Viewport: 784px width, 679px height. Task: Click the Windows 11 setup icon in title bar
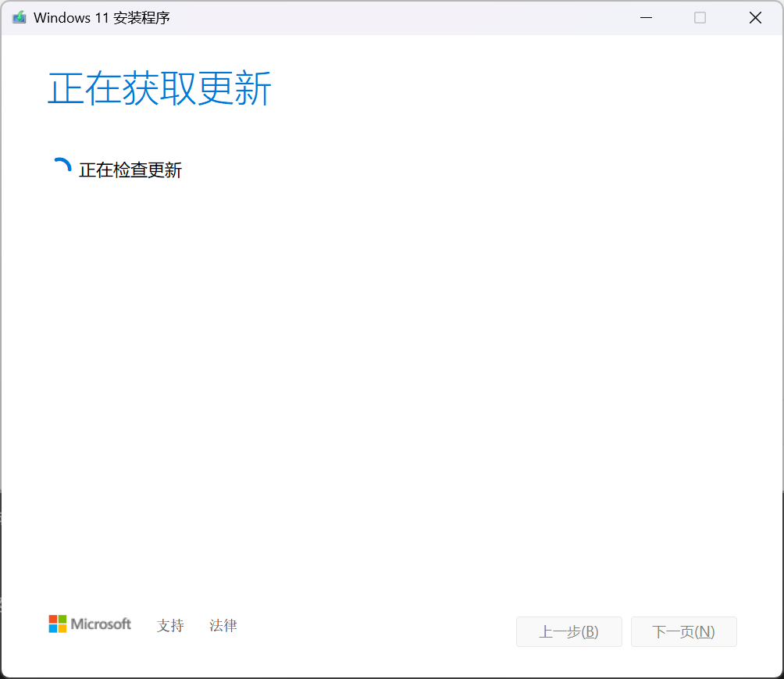(19, 17)
